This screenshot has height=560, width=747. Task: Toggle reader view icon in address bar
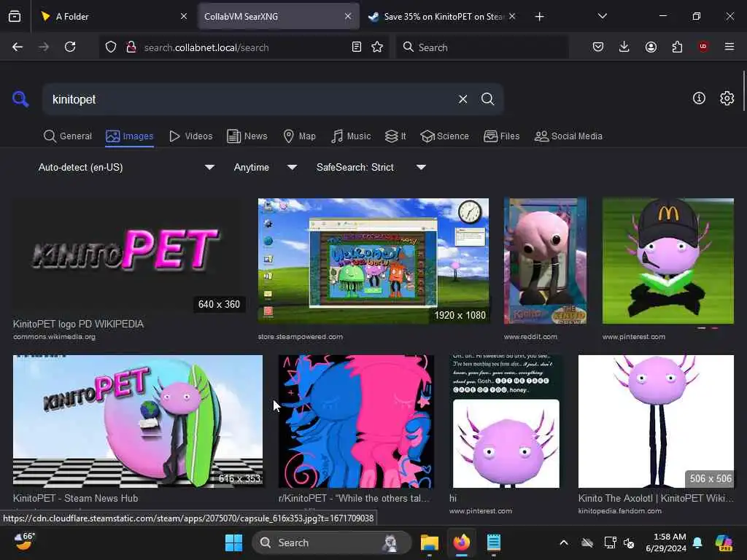pos(356,47)
